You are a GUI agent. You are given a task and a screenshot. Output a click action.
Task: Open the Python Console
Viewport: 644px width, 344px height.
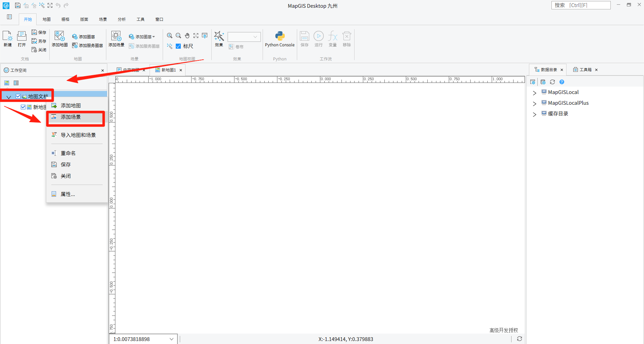280,39
